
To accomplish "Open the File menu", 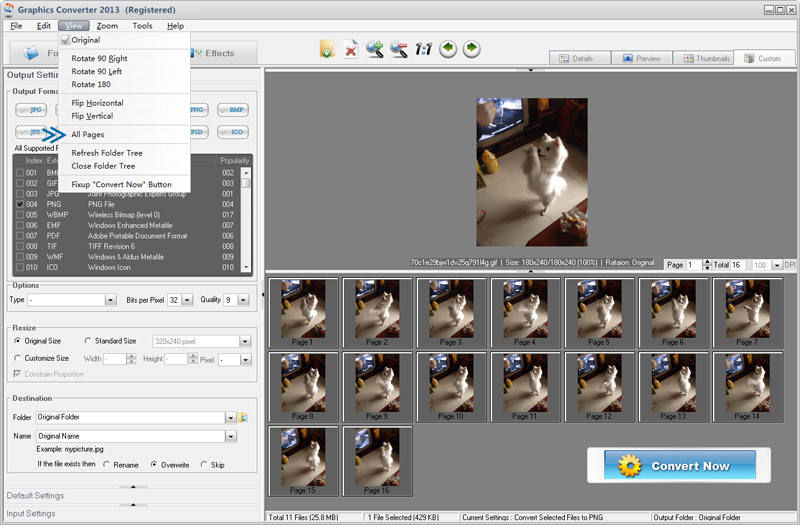I will point(16,26).
